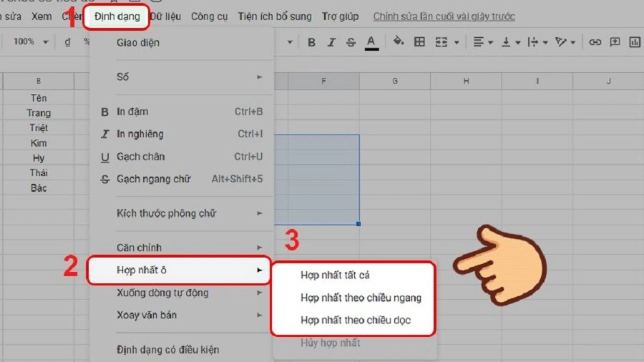Open the Borders toolbar icon

pyautogui.click(x=419, y=42)
